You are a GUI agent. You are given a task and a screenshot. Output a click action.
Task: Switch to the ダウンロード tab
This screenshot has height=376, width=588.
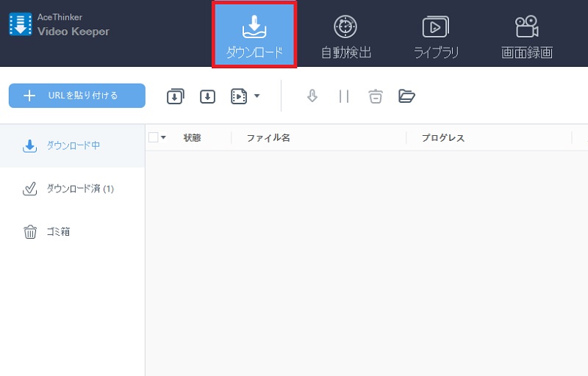tap(254, 35)
